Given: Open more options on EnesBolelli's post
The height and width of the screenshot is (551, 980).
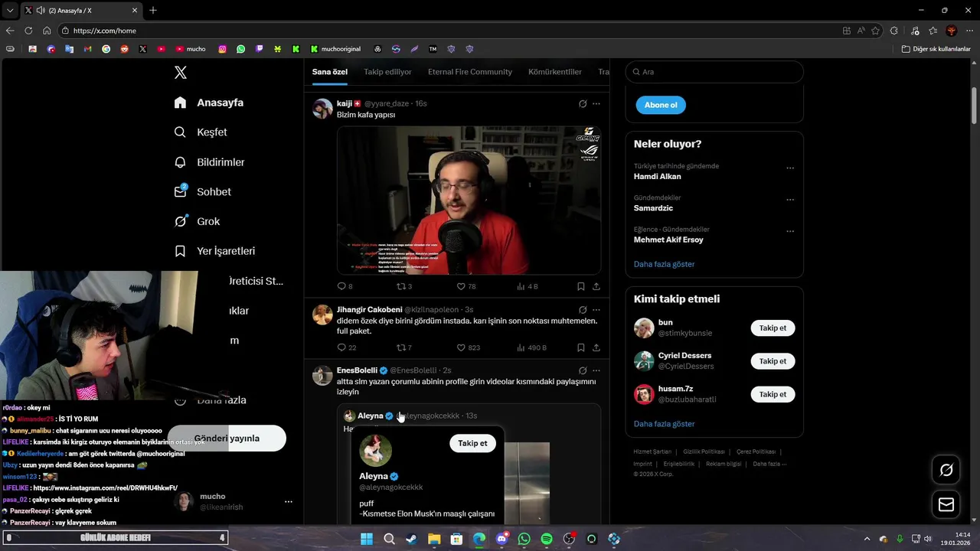Looking at the screenshot, I should (x=596, y=370).
